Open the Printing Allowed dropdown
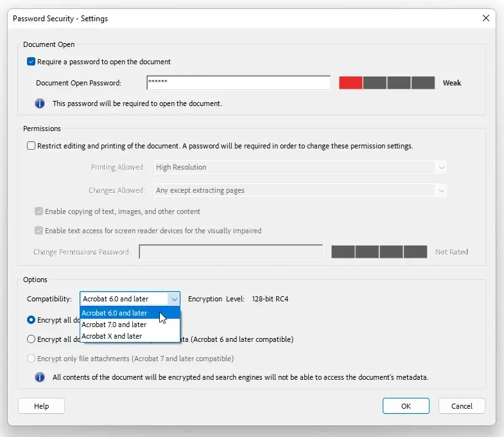This screenshot has height=437, width=504. tap(300, 167)
